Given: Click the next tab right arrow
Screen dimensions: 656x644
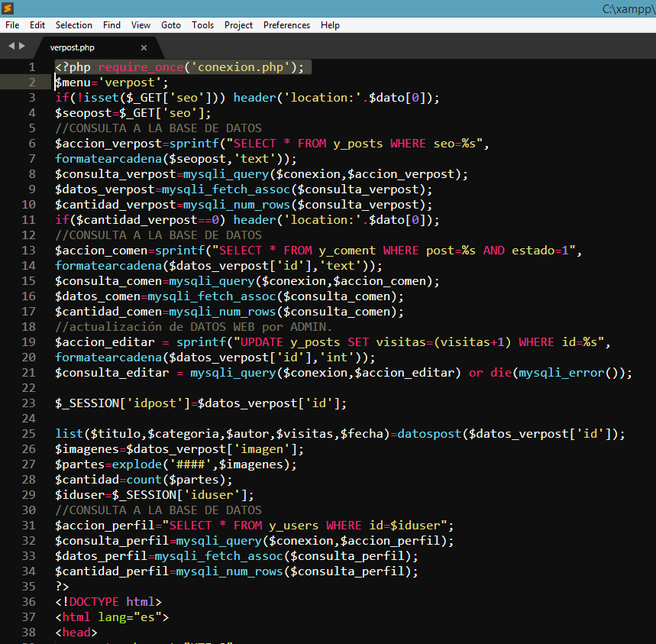Looking at the screenshot, I should [21, 47].
